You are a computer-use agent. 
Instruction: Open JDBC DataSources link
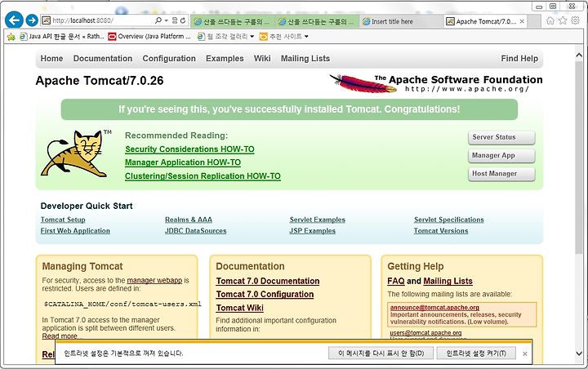click(x=196, y=231)
